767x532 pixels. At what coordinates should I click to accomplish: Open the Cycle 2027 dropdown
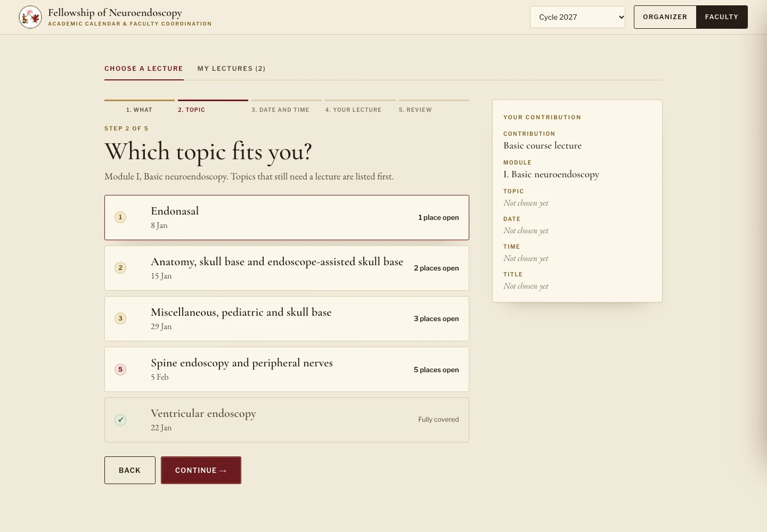577,17
